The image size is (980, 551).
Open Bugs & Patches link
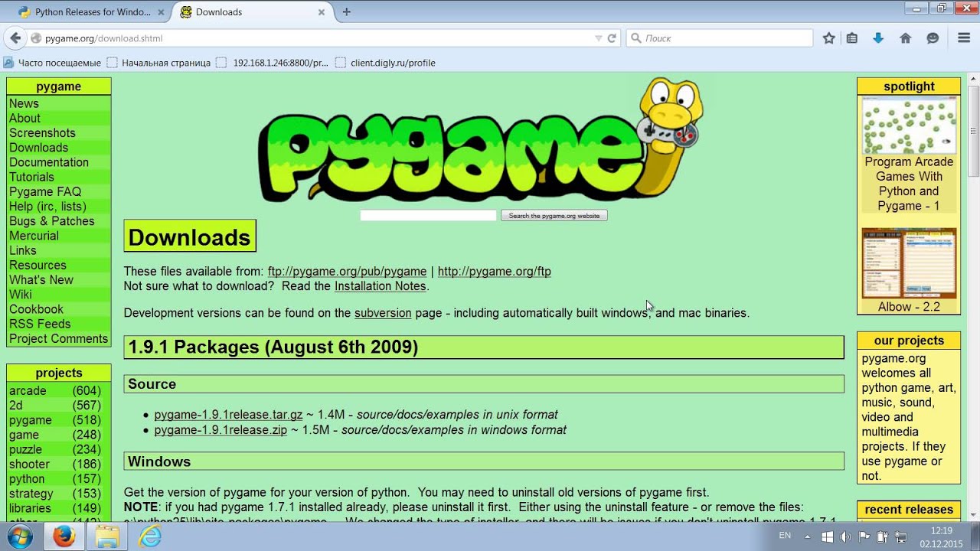(52, 221)
